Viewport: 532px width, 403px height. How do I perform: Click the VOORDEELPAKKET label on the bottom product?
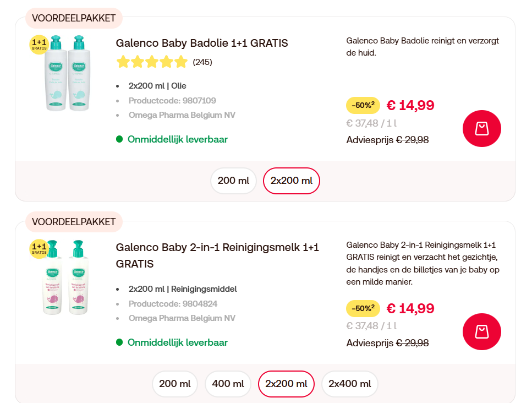point(73,221)
